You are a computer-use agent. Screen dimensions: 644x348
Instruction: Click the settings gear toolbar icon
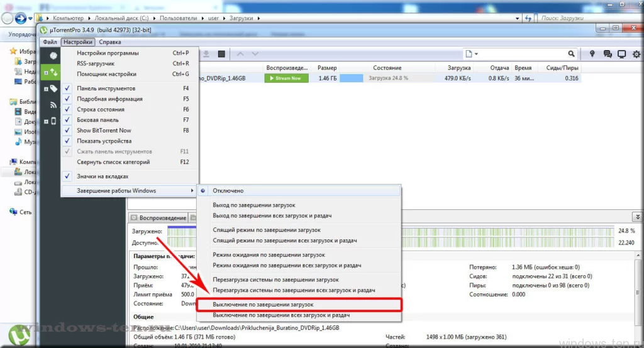point(636,54)
